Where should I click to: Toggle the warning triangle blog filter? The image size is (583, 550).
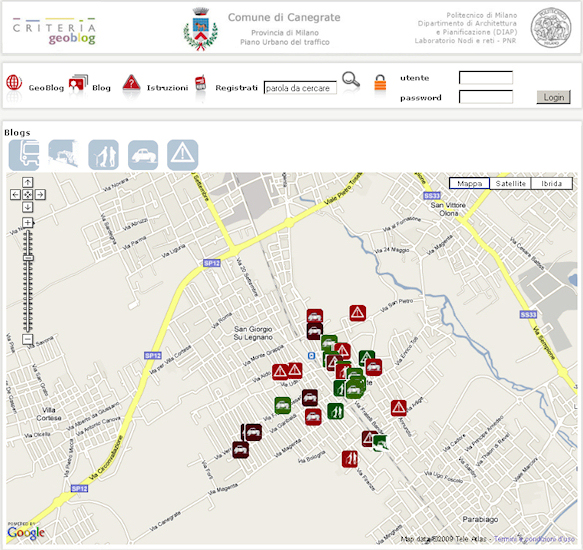tap(183, 155)
